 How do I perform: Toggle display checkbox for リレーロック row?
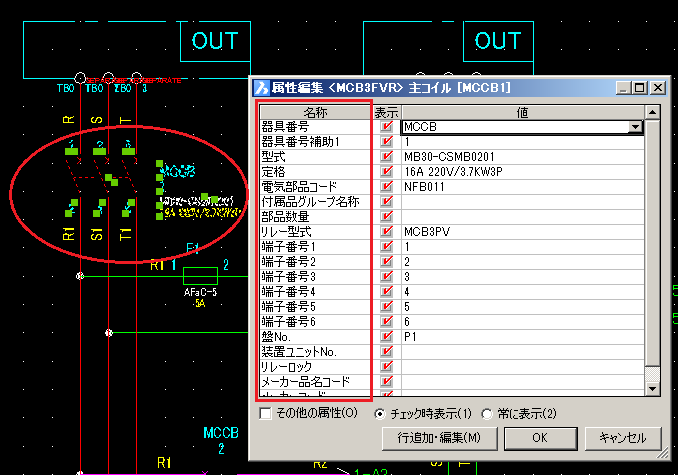(x=387, y=367)
